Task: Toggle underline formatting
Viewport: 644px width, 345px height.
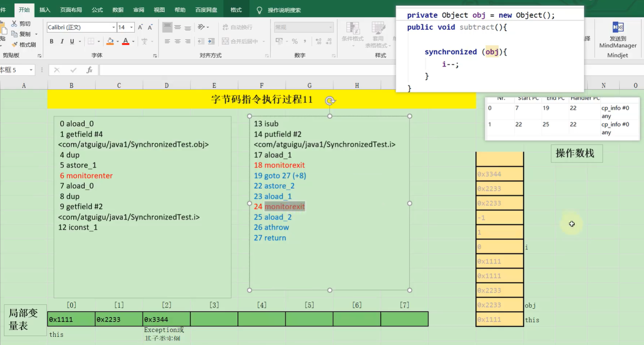Action: (72, 42)
